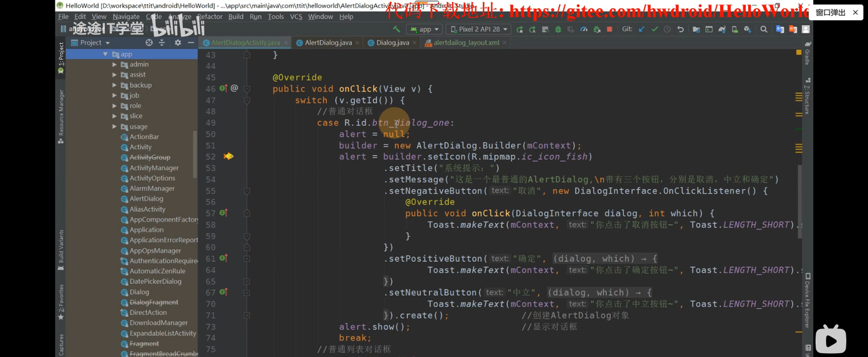Click the Collapse All icon in Project panel
Screen dimensions: 868x357
pos(163,42)
